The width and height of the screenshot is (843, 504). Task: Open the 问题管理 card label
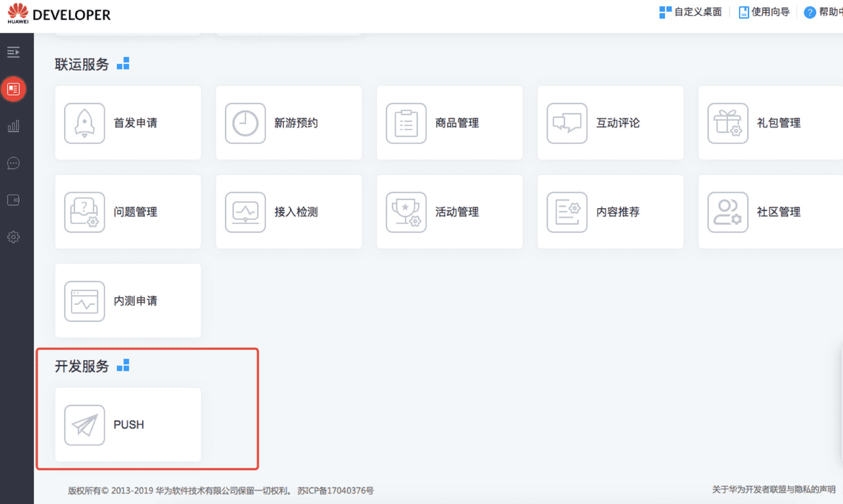click(x=136, y=212)
